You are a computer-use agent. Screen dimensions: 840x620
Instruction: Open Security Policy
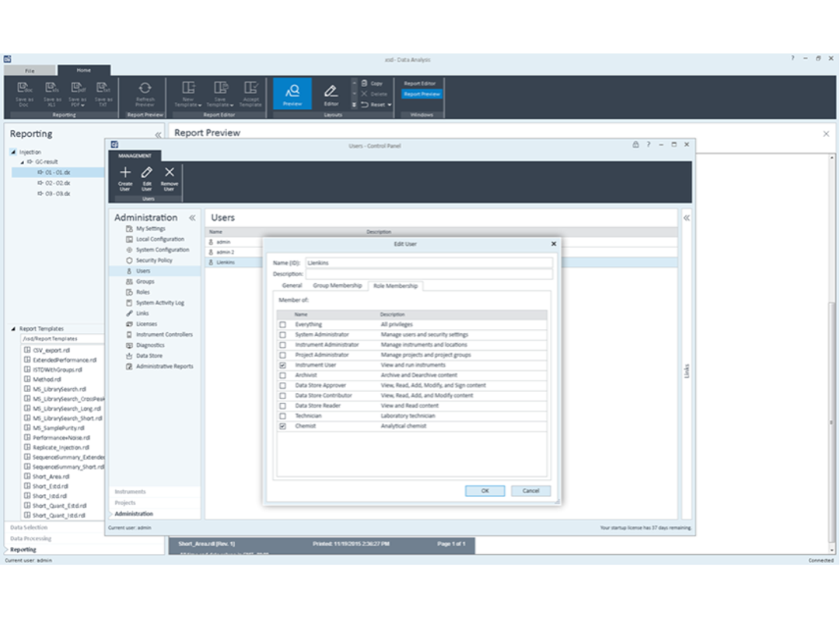[x=154, y=261]
